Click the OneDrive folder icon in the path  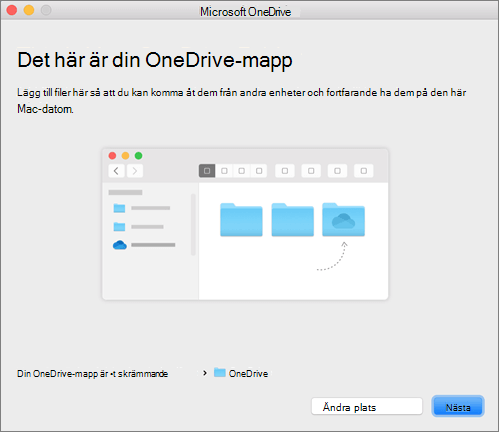click(220, 373)
